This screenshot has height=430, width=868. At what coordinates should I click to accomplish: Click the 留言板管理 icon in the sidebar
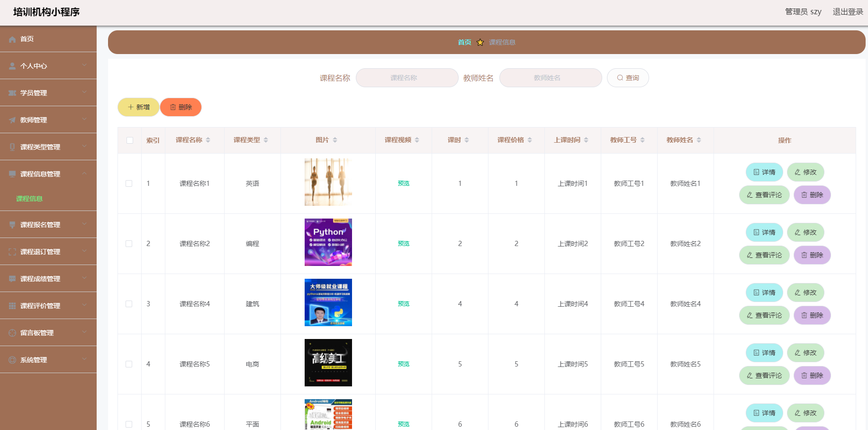[x=12, y=333]
